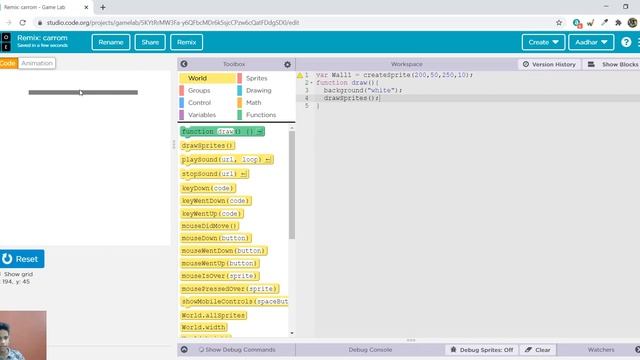The width and height of the screenshot is (640, 360).
Task: Pick the keyWentDown(code) block
Action: 216,201
